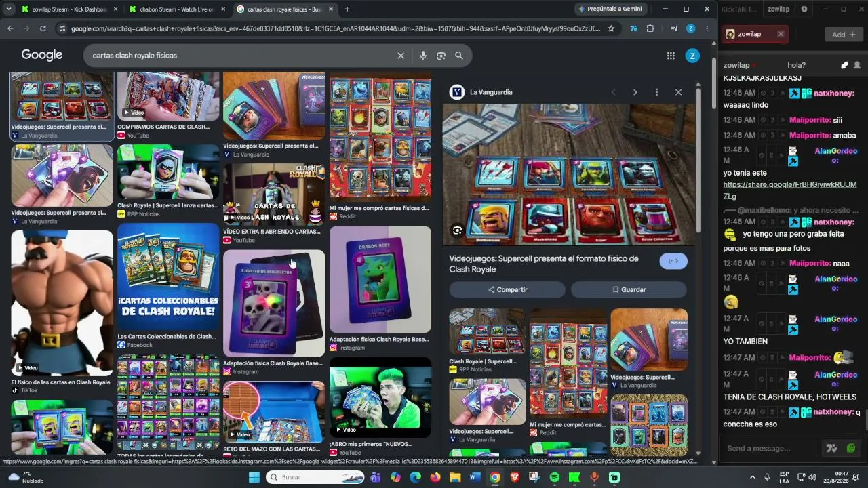Image resolution: width=868 pixels, height=488 pixels.
Task: Click the large preview image of cards
Action: tap(569, 174)
